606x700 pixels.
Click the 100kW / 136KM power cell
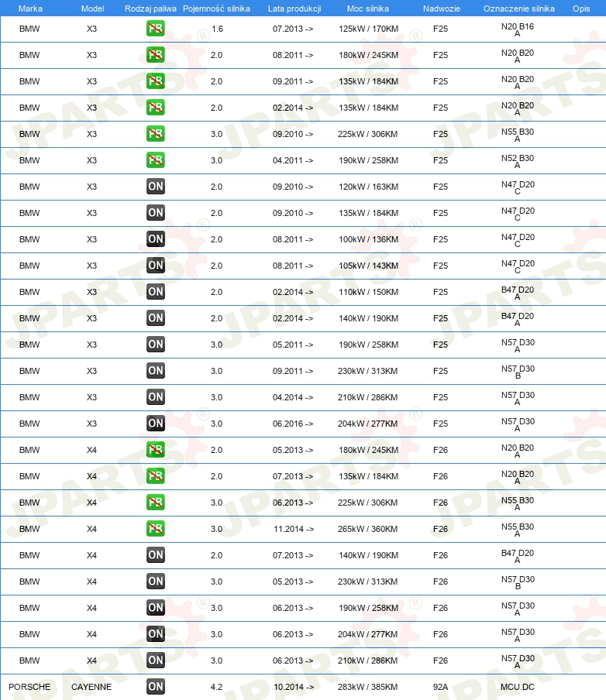(368, 239)
